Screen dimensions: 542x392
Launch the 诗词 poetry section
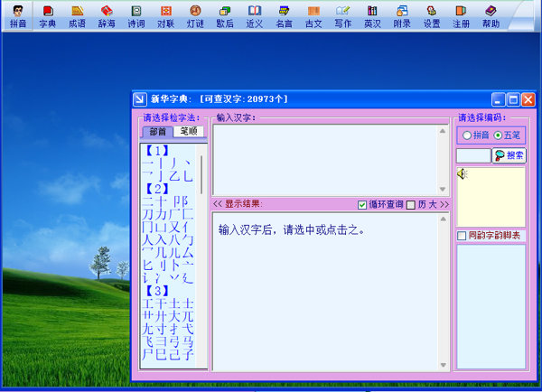[x=135, y=16]
